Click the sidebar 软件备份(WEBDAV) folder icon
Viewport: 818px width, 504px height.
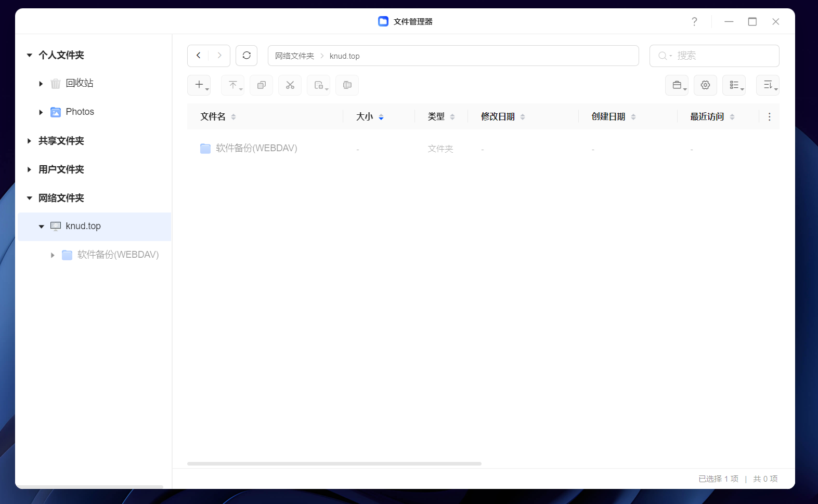tap(67, 255)
